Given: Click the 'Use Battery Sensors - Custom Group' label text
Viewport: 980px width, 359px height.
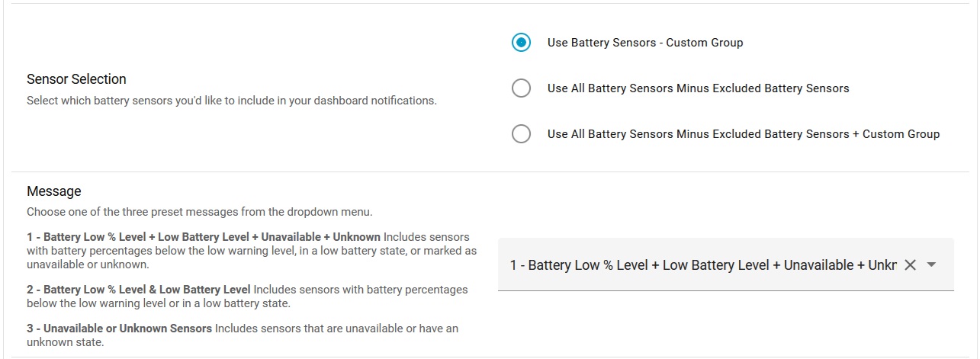Looking at the screenshot, I should [644, 43].
